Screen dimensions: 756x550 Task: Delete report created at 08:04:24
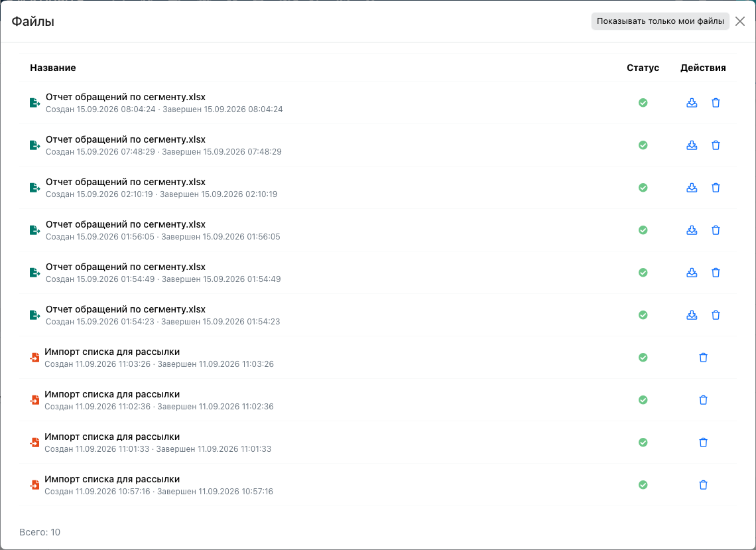pos(716,103)
